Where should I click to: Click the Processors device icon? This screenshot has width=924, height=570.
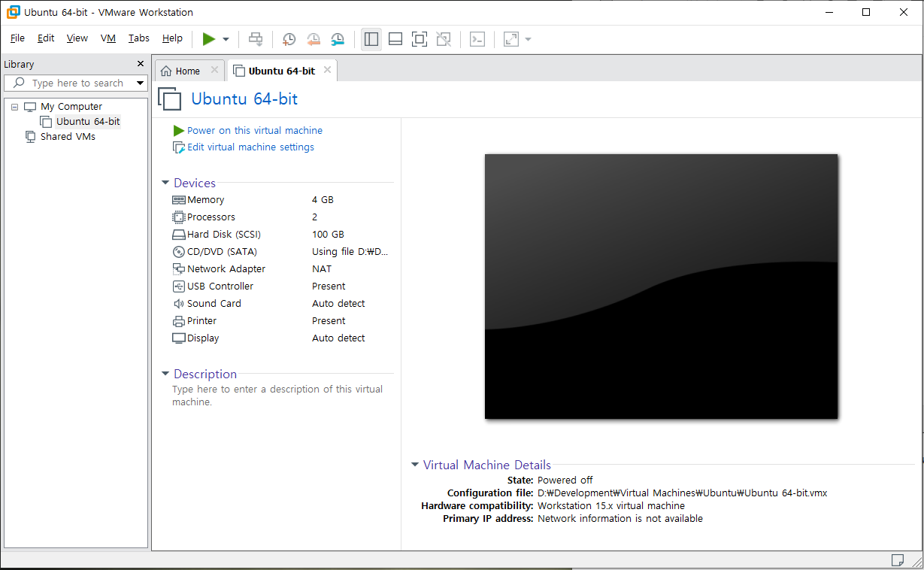tap(179, 217)
